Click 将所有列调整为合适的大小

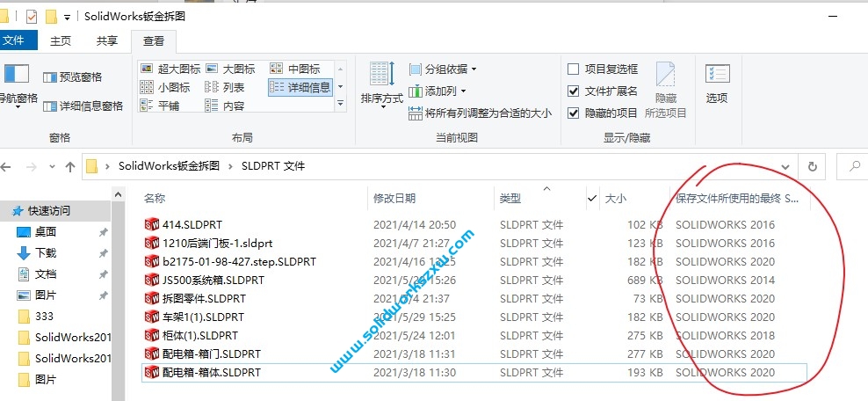coord(480,113)
